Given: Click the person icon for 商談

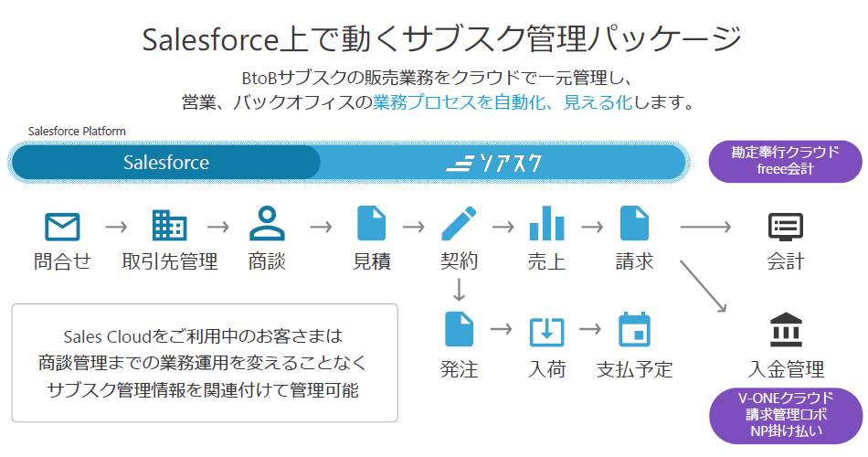Looking at the screenshot, I should (267, 223).
